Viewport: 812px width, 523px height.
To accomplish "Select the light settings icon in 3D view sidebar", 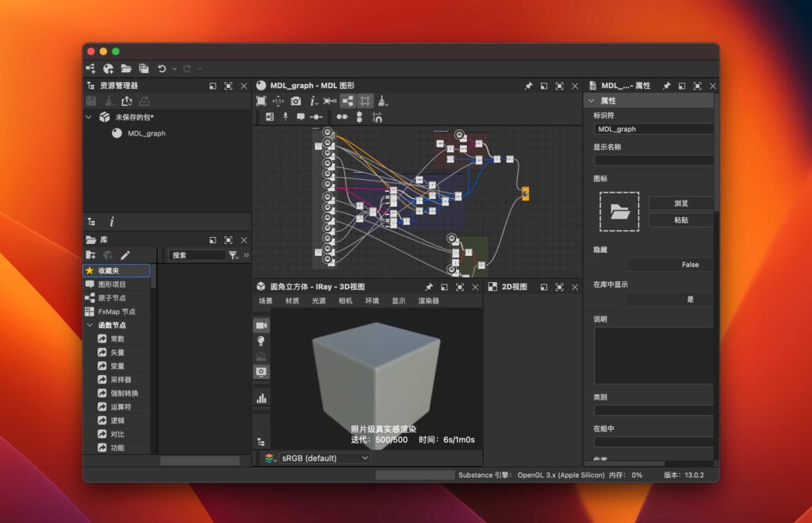I will tap(262, 341).
